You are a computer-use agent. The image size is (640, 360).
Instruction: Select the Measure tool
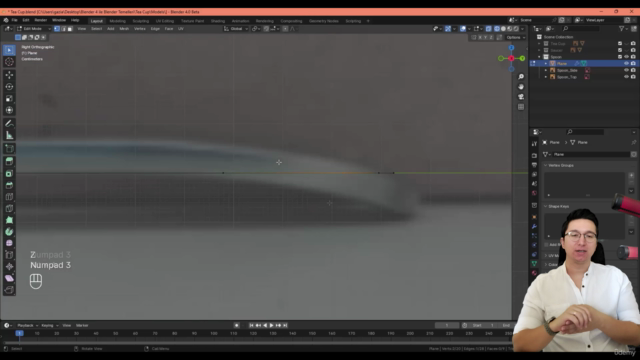[9, 135]
